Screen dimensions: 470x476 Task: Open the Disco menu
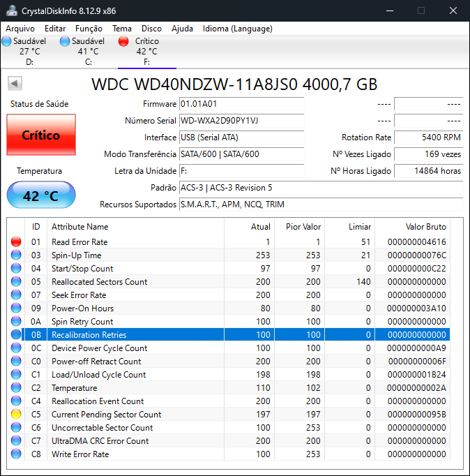(151, 29)
